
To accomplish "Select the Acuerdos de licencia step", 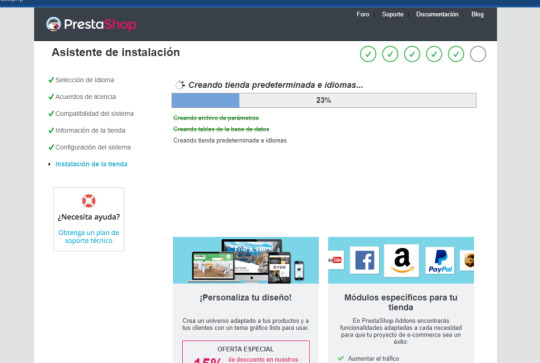I will (x=85, y=97).
